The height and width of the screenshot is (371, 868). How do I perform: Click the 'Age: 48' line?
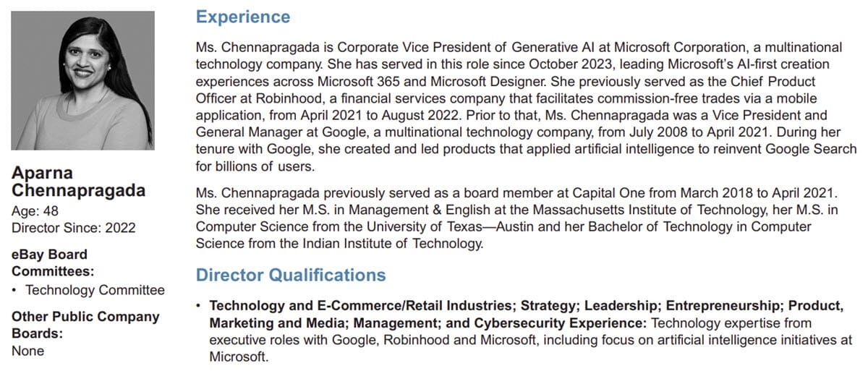[x=35, y=211]
